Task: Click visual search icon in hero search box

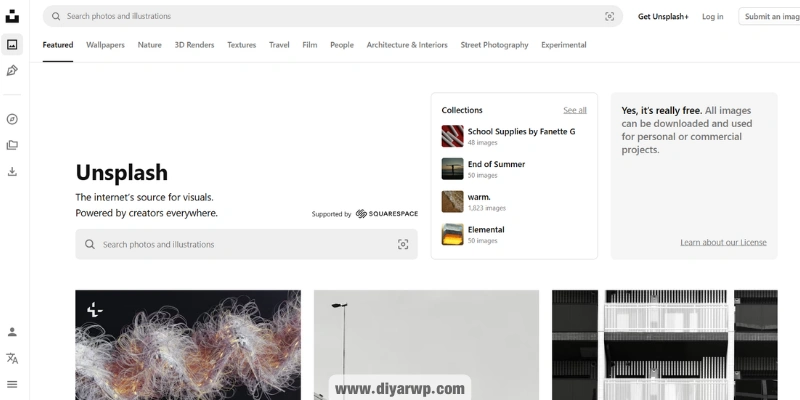Action: [x=403, y=244]
